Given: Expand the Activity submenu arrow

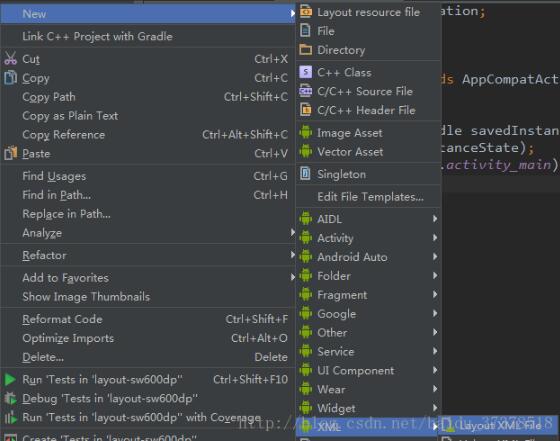Looking at the screenshot, I should (435, 237).
